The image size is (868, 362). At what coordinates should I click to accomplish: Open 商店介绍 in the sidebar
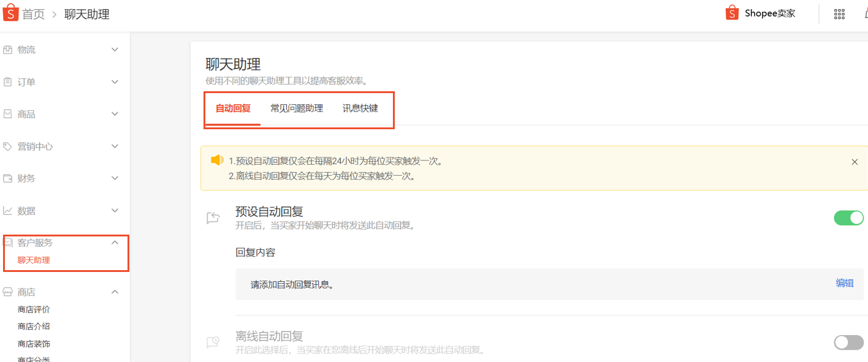point(34,326)
